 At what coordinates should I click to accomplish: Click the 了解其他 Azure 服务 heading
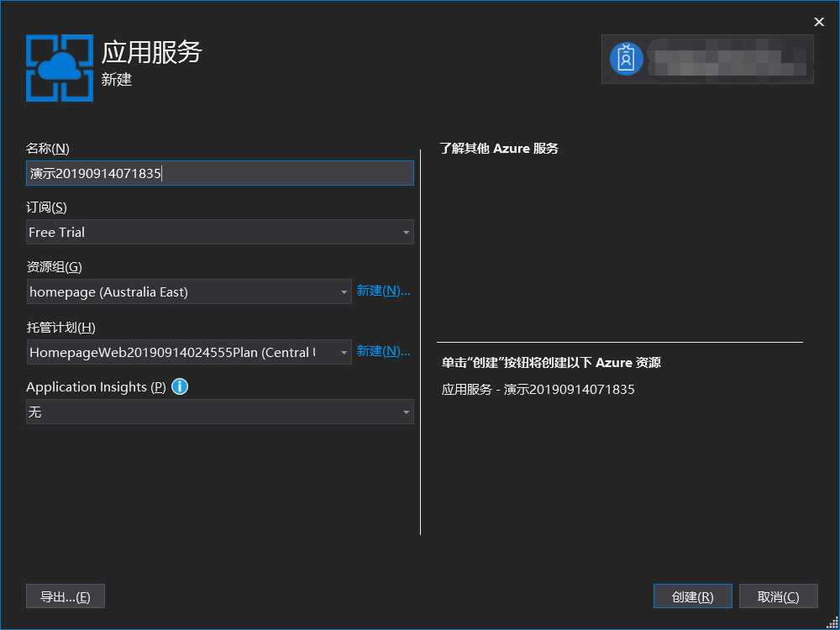pos(499,149)
